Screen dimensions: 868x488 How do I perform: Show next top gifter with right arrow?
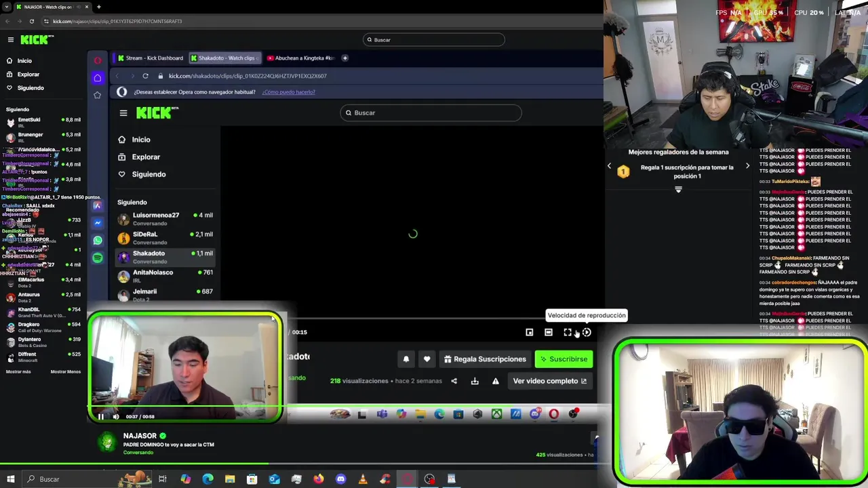pyautogui.click(x=748, y=166)
